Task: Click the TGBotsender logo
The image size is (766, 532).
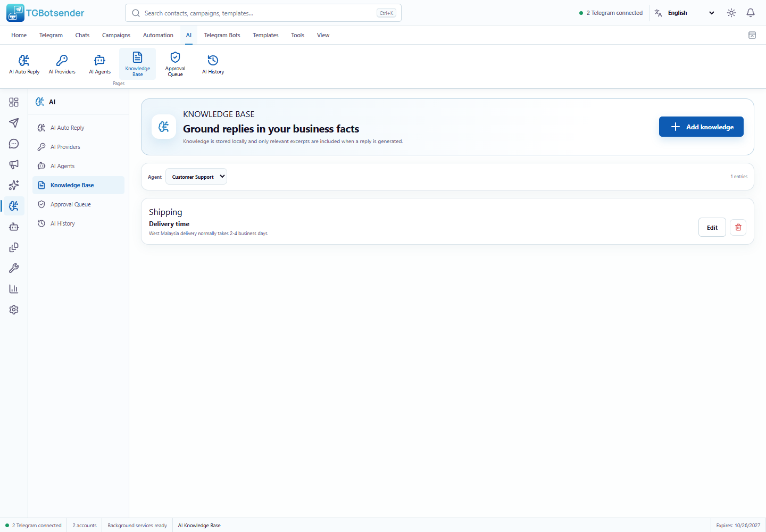Action: [x=45, y=13]
